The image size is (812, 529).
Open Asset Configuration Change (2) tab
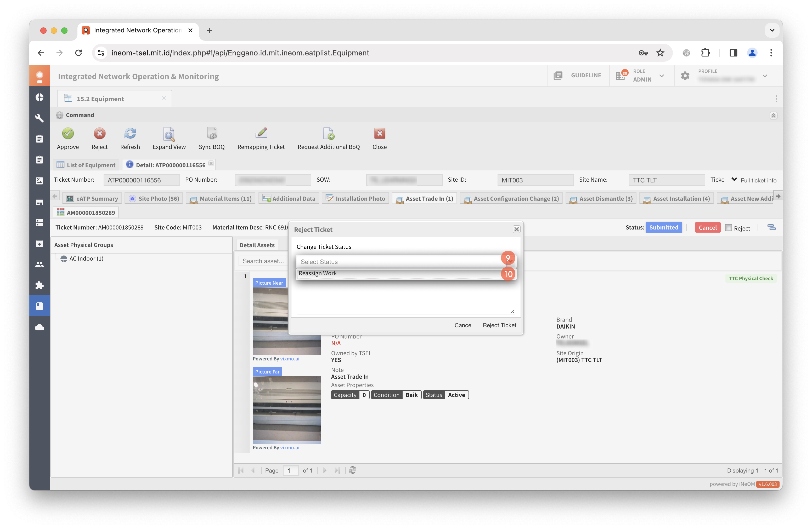coord(511,198)
